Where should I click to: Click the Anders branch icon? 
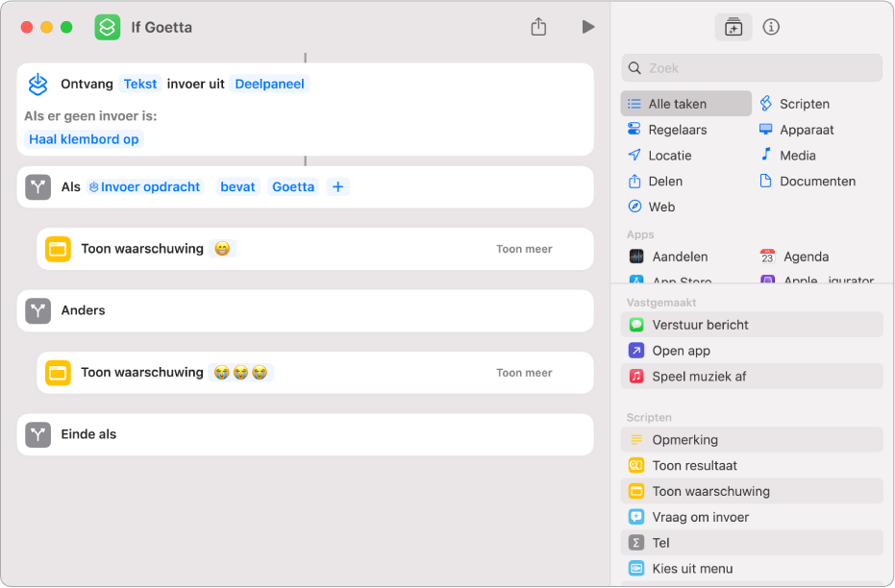[38, 311]
